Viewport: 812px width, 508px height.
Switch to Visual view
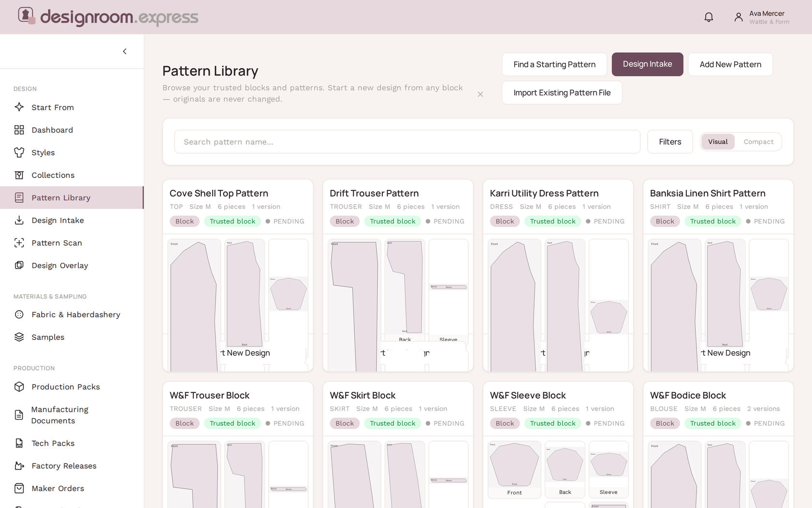point(718,142)
